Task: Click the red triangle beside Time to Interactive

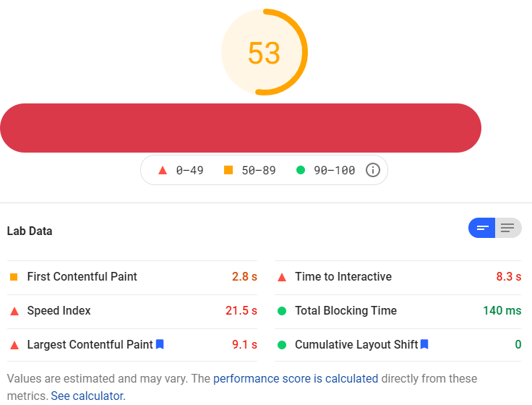Action: 282,278
